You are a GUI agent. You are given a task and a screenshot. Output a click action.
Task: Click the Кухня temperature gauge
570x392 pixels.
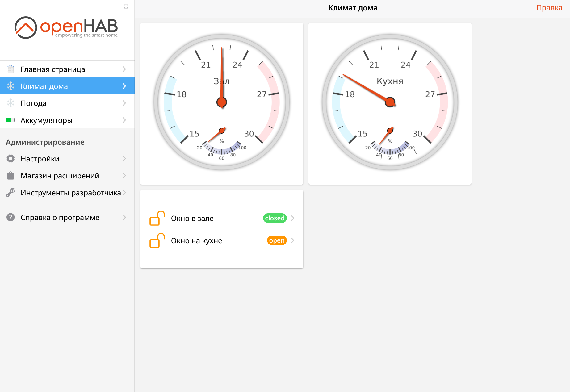tap(390, 102)
